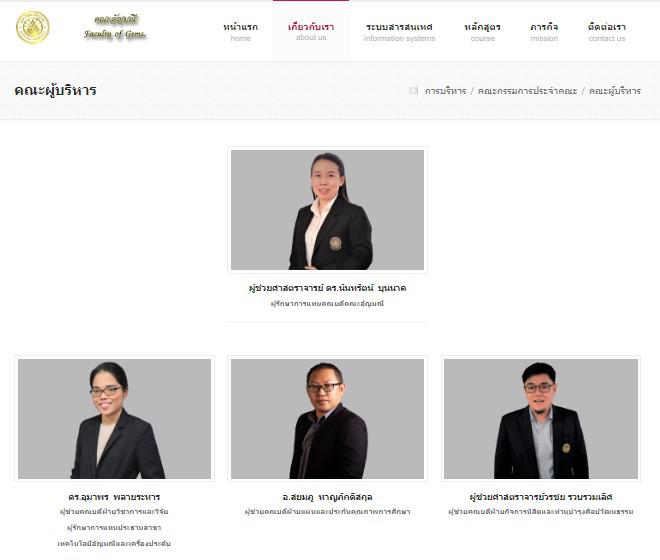Viewport: 660px width, 560px height.
Task: Open the เกี่ยวกับเรา about us menu
Action: (311, 32)
